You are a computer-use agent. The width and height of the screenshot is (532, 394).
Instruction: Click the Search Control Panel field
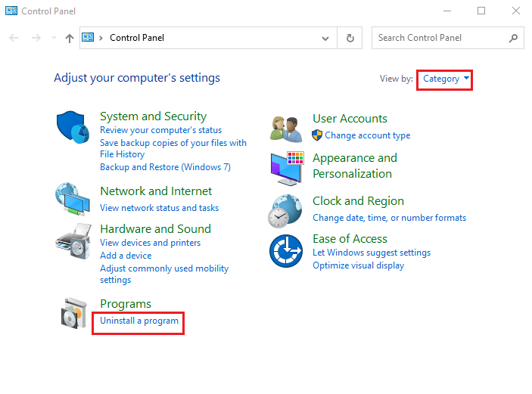coord(439,38)
